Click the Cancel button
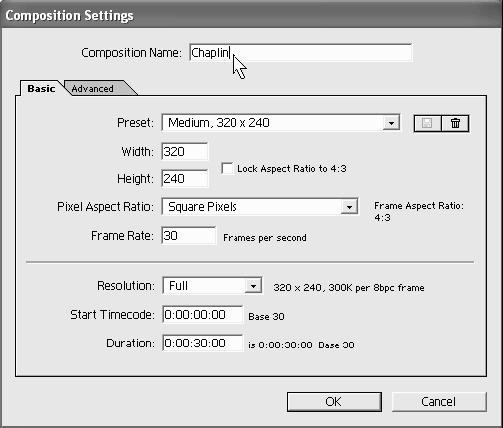Viewport: 503px width, 428px height. click(x=439, y=402)
